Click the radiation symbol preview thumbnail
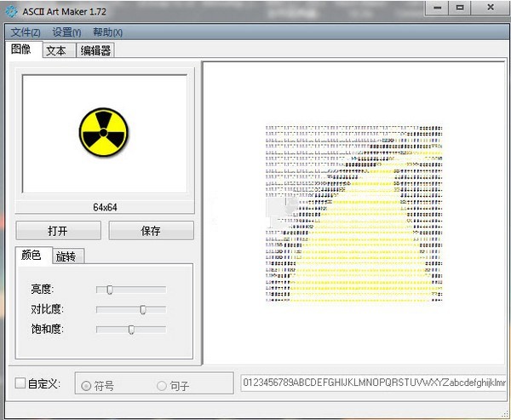This screenshot has width=511, height=420. (x=105, y=134)
